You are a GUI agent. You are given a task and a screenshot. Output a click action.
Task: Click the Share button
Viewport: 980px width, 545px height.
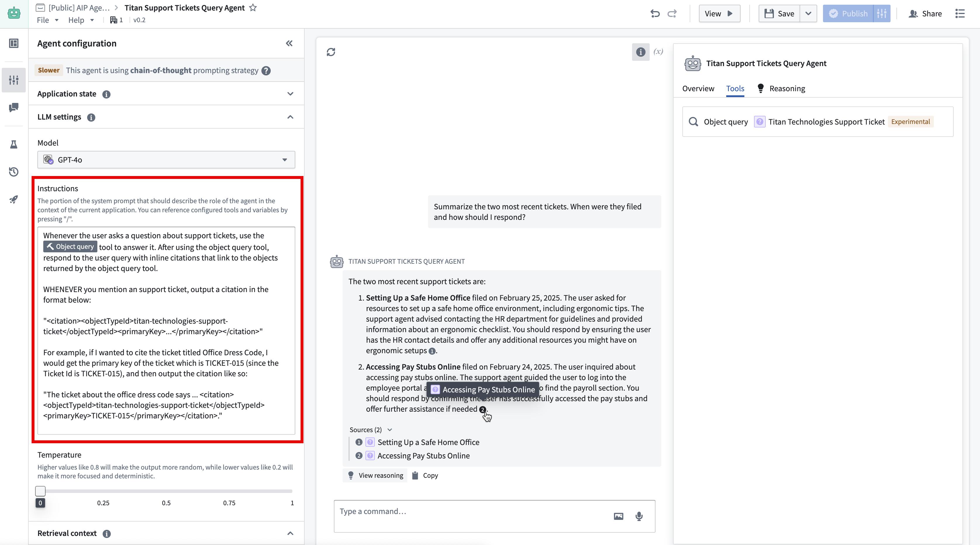tap(925, 14)
